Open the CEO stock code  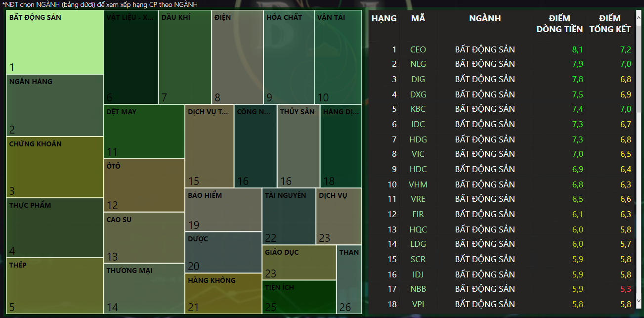[x=418, y=49]
